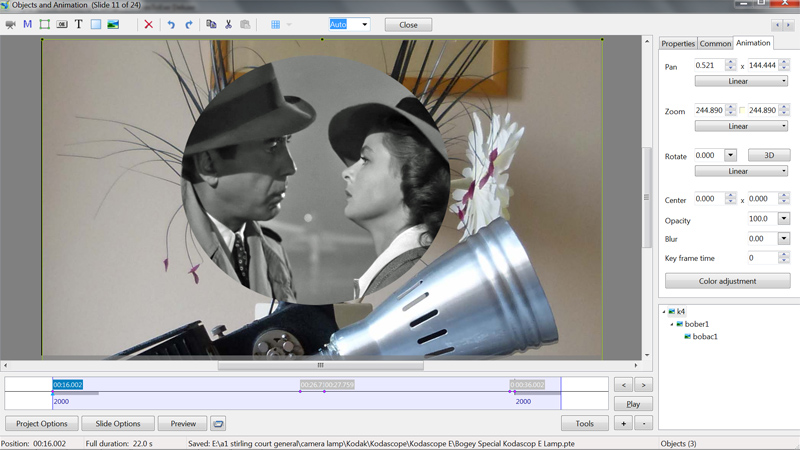Click the Pan X value field 0.521
The width and height of the screenshot is (800, 450).
pos(709,65)
